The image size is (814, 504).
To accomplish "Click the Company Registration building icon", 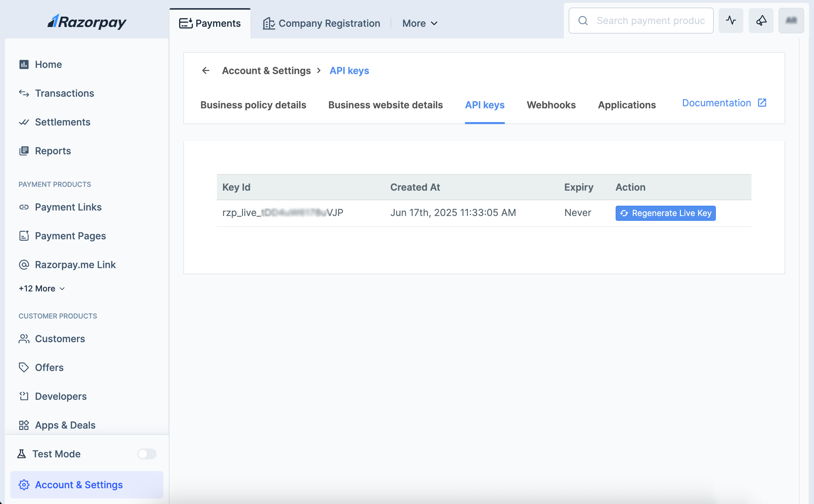I will coord(269,23).
